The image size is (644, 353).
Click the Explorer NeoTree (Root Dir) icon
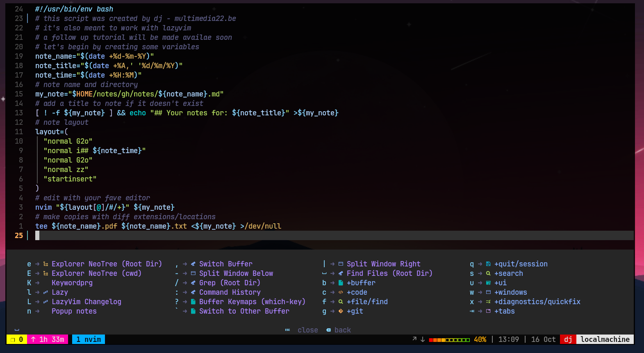[x=46, y=264]
